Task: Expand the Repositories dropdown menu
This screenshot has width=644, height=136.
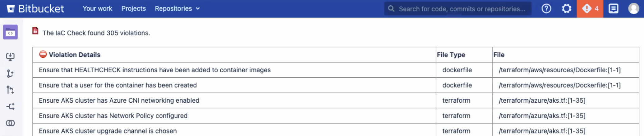Action: 177,9
